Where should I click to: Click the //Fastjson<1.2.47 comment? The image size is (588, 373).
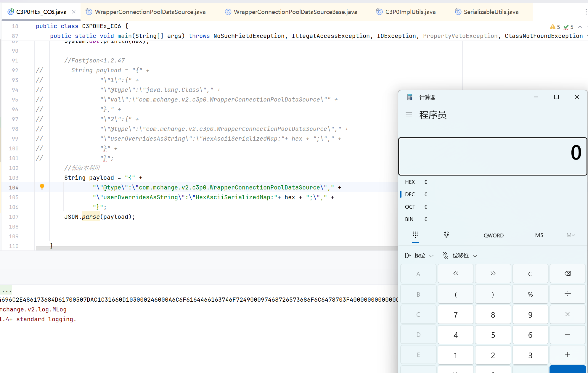(94, 60)
